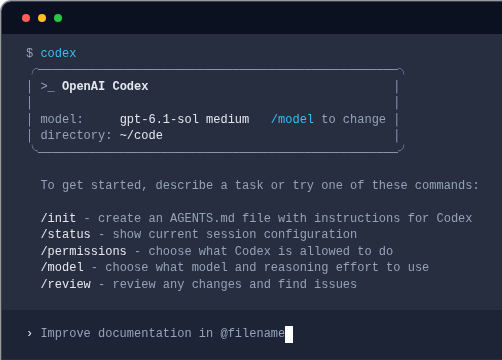Select the /model command in the commands list
Image resolution: width=502 pixels, height=360 pixels.
click(62, 267)
